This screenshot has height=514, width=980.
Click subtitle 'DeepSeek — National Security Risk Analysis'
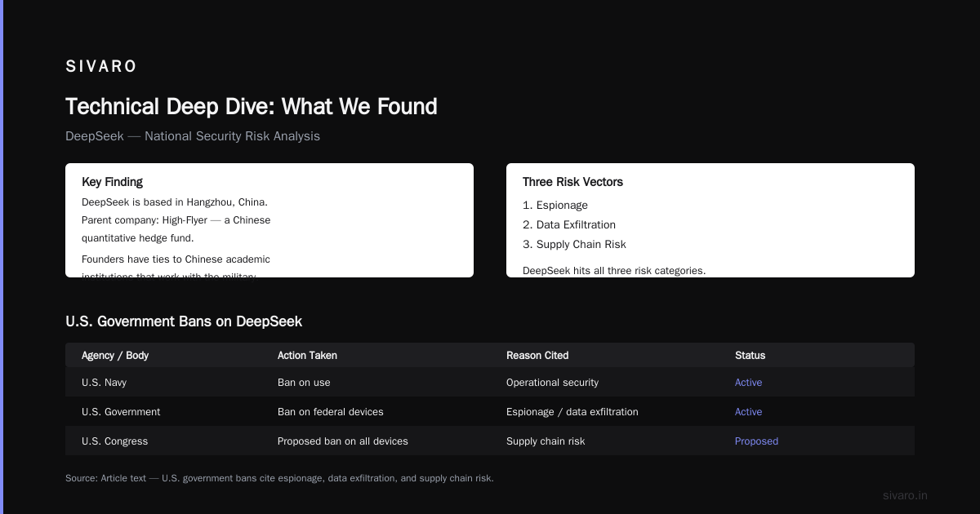click(x=193, y=136)
